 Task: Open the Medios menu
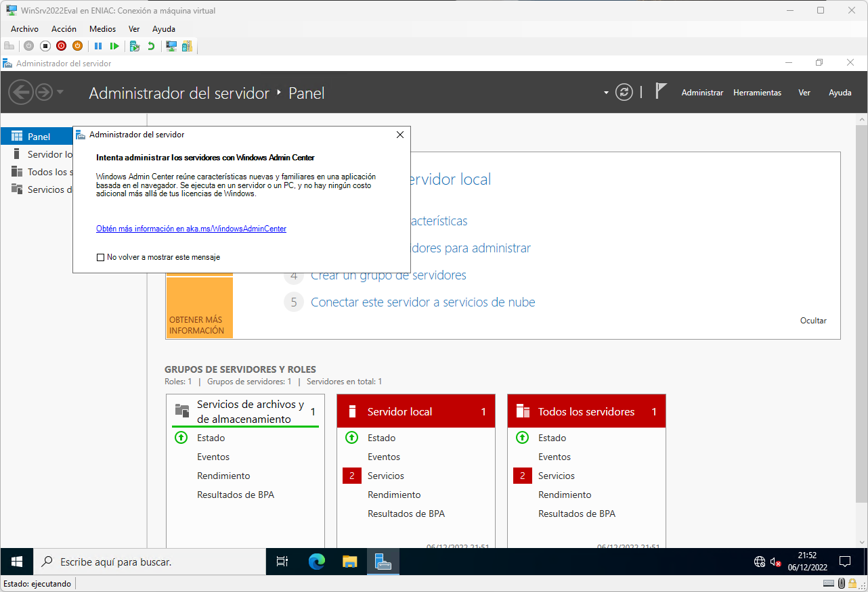pyautogui.click(x=102, y=29)
